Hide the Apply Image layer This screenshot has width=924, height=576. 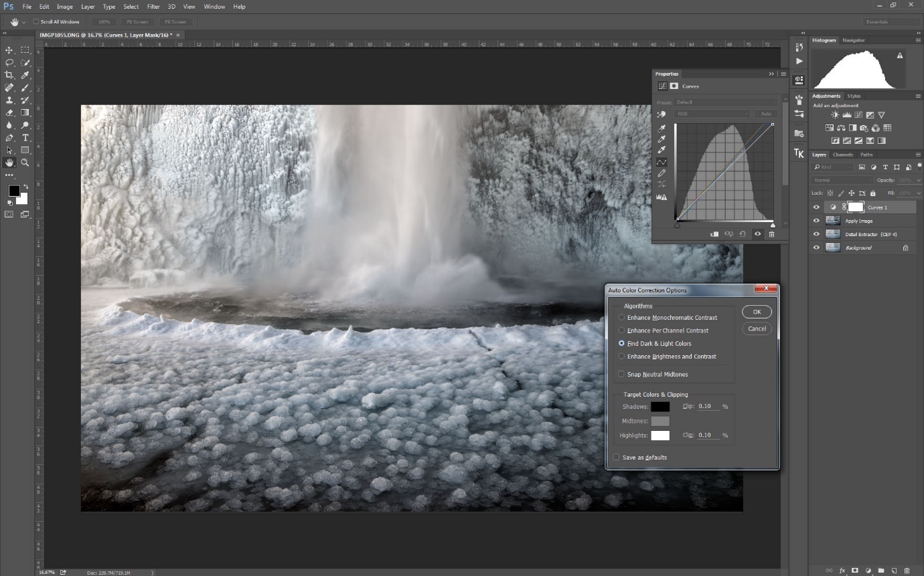(x=816, y=221)
